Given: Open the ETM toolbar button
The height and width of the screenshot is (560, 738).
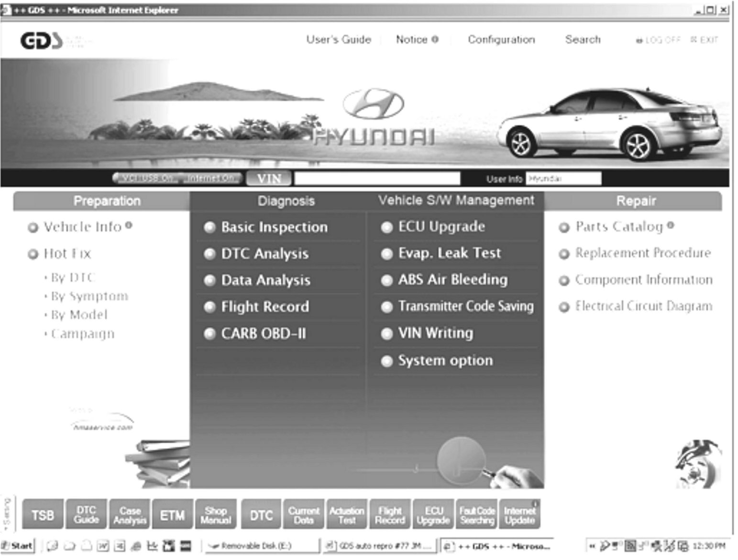Looking at the screenshot, I should (173, 515).
